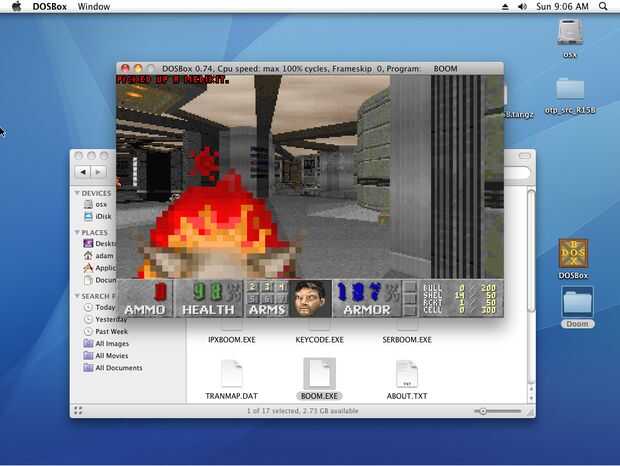Show All Images in sidebar
Screen dimensions: 620x466
click(x=106, y=343)
